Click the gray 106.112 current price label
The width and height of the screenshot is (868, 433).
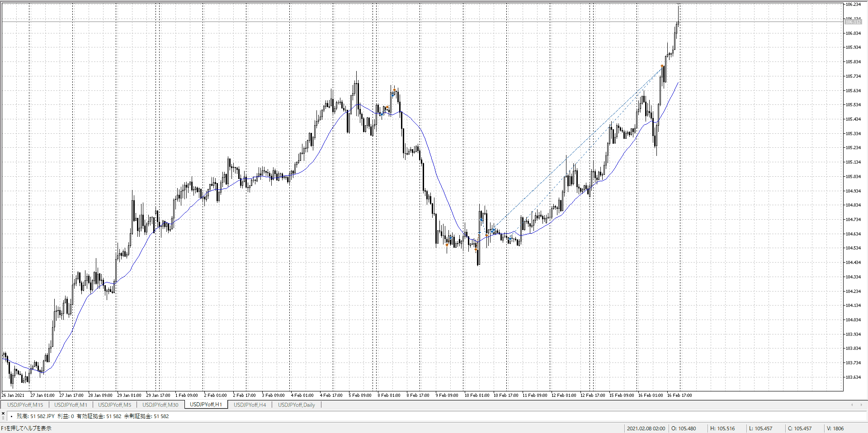853,22
